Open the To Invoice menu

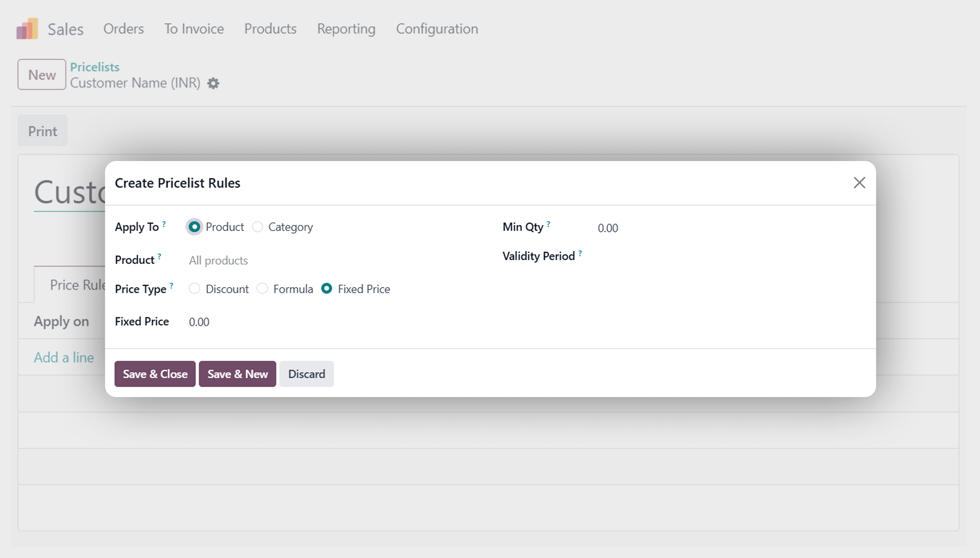click(194, 29)
